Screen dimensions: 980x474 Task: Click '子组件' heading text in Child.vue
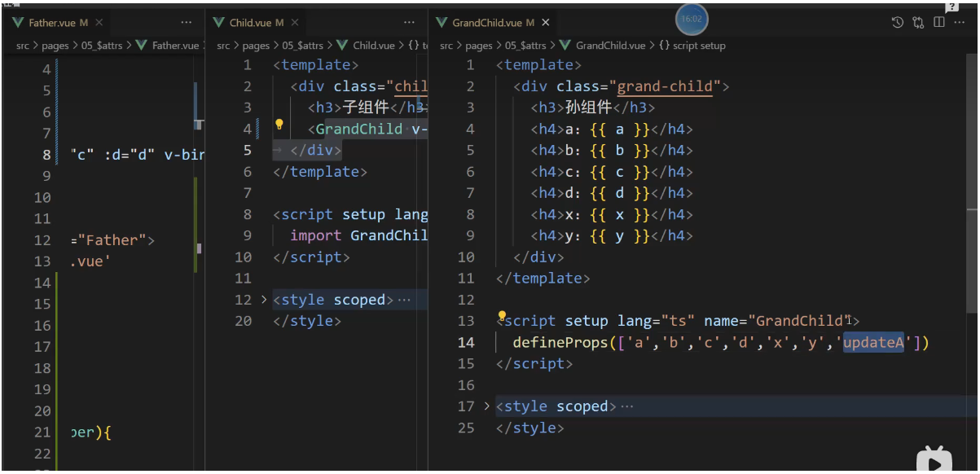pos(366,108)
